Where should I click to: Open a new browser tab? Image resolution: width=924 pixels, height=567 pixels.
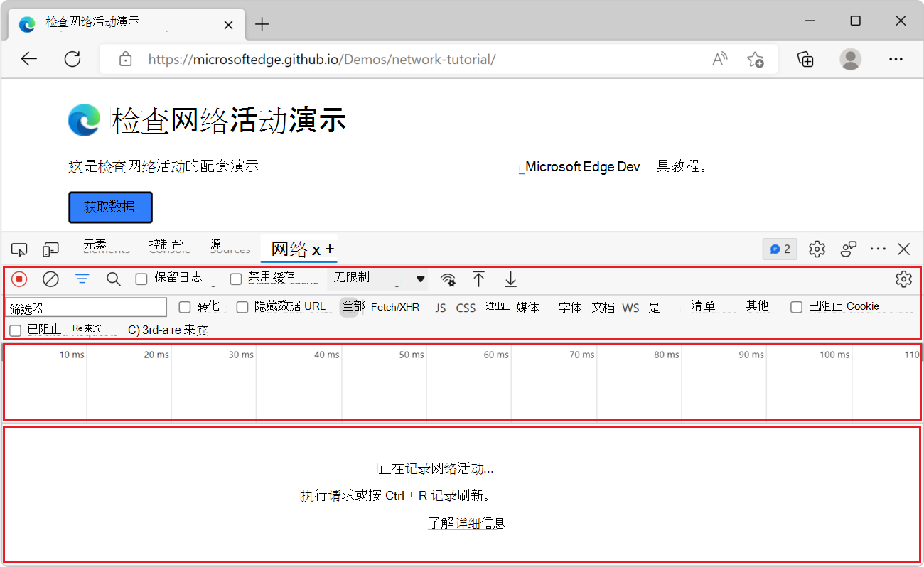coord(262,24)
